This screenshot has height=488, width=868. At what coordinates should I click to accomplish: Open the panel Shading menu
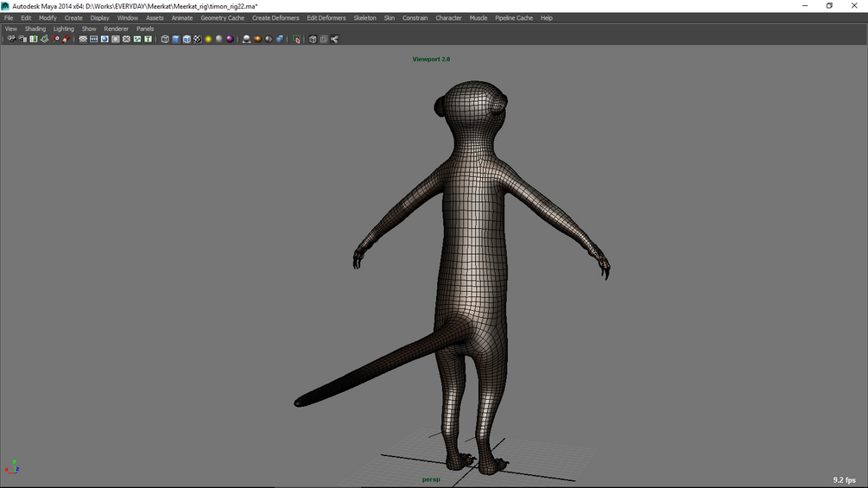[x=35, y=29]
